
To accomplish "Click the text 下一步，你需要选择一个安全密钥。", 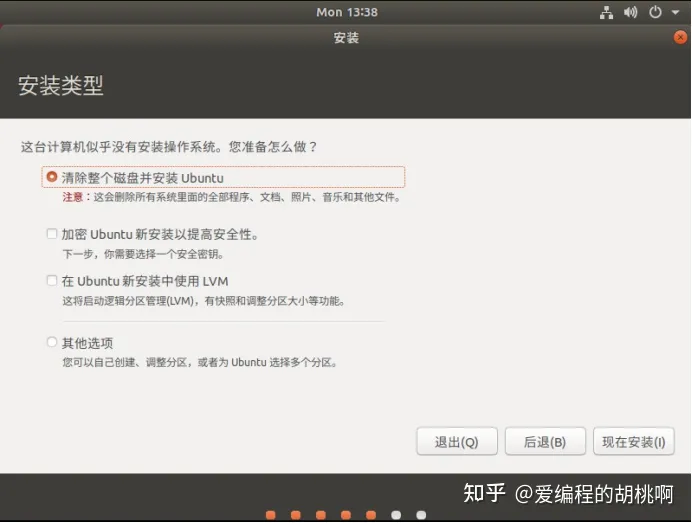I will pos(143,254).
